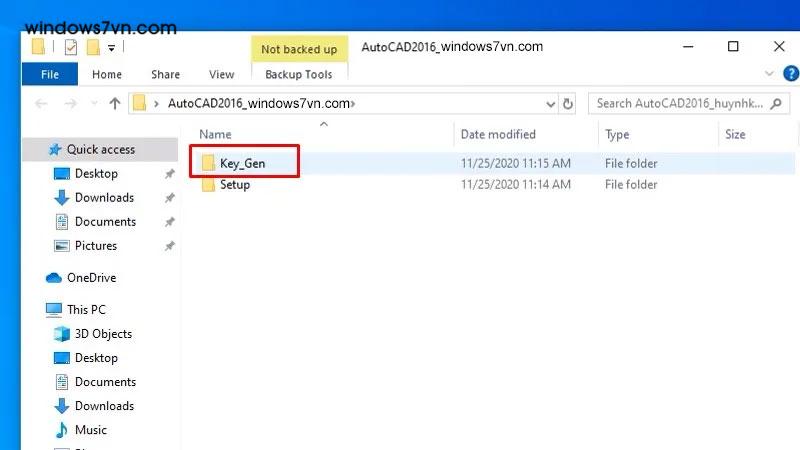Screen dimensions: 800x450
Task: Select 3D Objects in navigation pane
Action: 103,334
